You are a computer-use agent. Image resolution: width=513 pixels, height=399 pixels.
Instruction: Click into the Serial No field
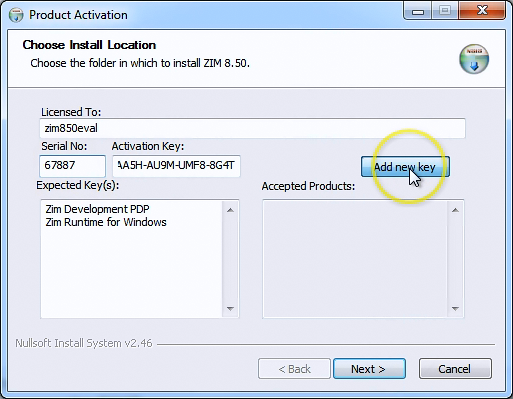click(x=72, y=166)
